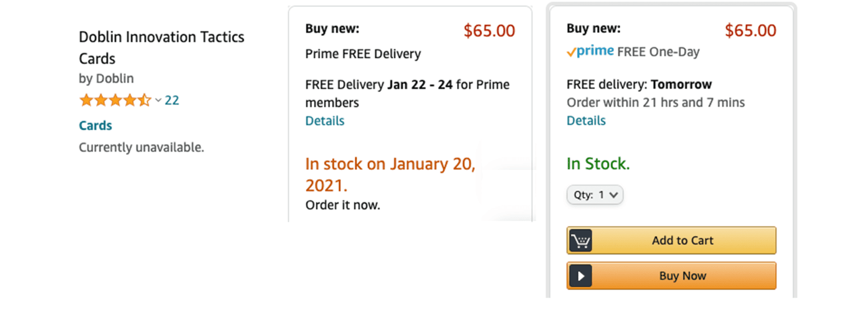
Task: Click the by Doblin author line
Action: coord(106,78)
